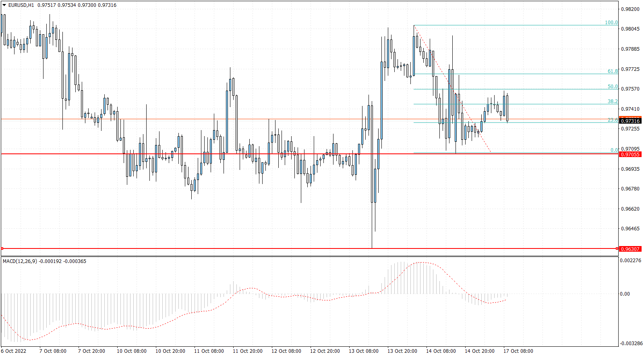The image size is (644, 356).
Task: Click the 11 Oct 20:00 time label
Action: tap(248, 351)
